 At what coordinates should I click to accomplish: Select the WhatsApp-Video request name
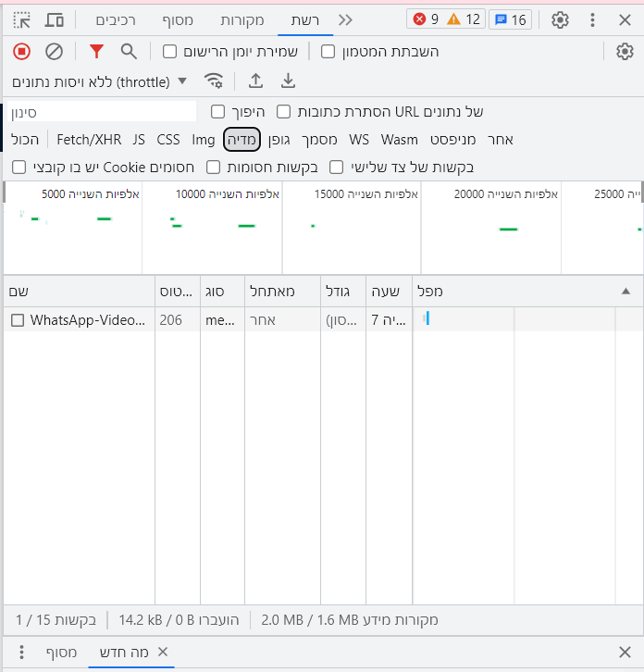pyautogui.click(x=88, y=320)
